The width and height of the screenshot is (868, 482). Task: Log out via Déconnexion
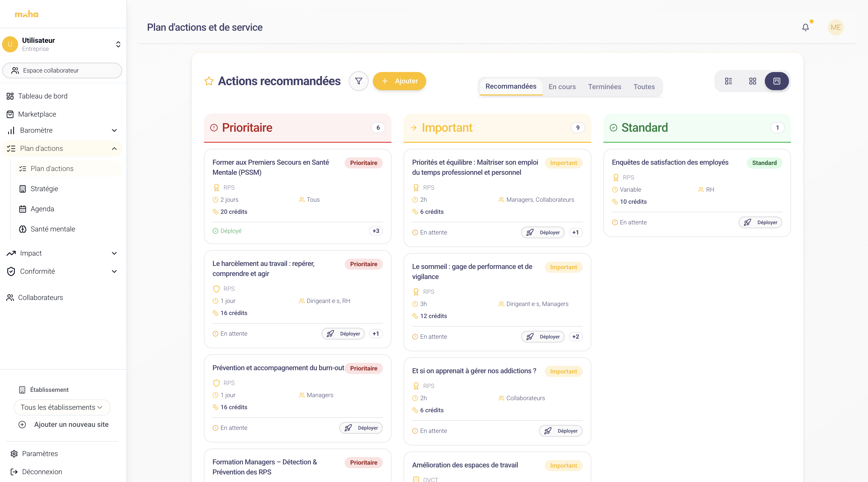42,472
